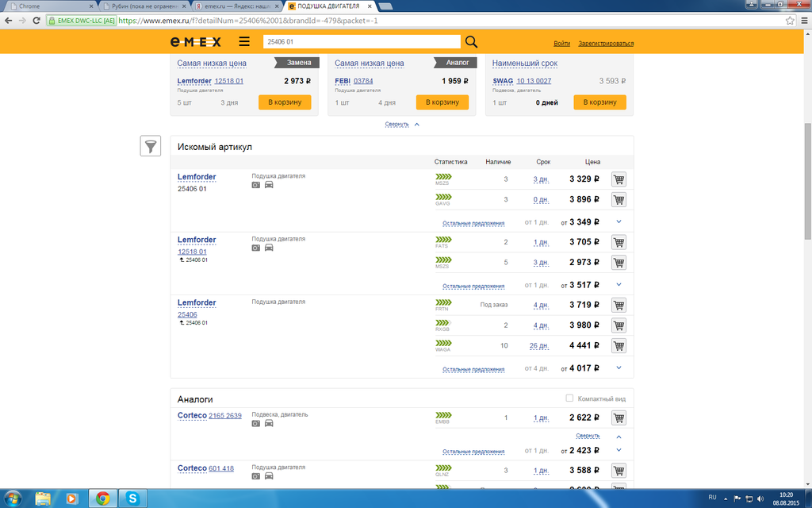812x508 pixels.
Task: Click the car icon beside Corteco 2165 2639
Action: [269, 424]
